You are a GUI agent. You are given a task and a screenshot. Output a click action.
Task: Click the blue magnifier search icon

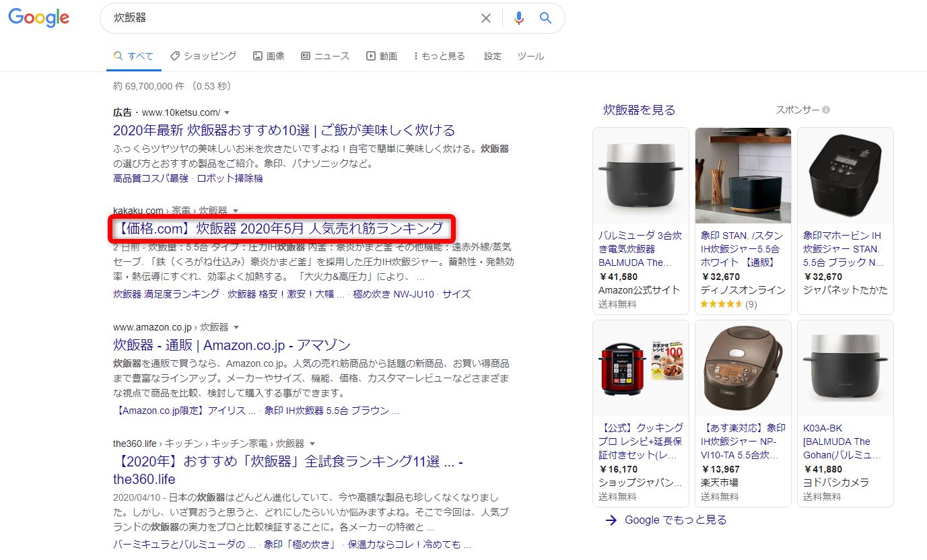546,18
